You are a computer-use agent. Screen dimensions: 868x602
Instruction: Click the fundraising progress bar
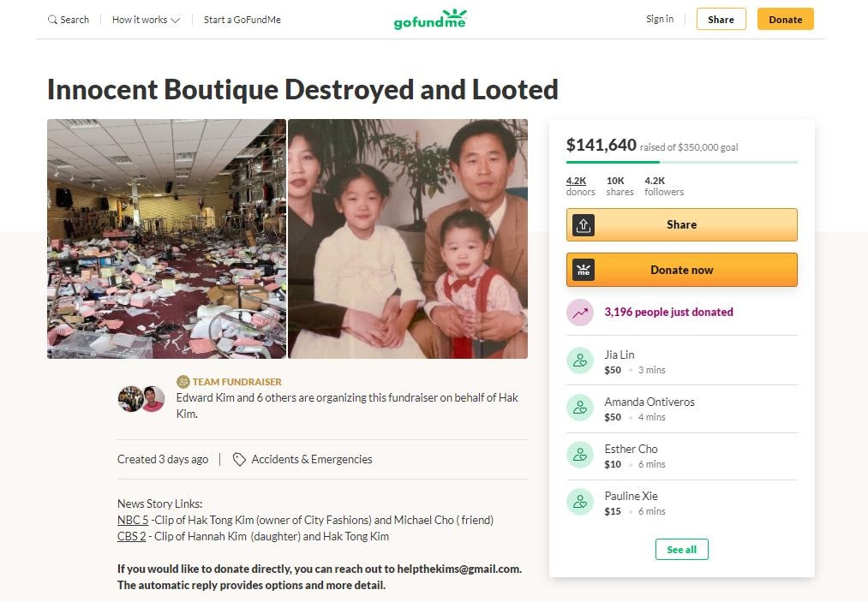pyautogui.click(x=681, y=162)
